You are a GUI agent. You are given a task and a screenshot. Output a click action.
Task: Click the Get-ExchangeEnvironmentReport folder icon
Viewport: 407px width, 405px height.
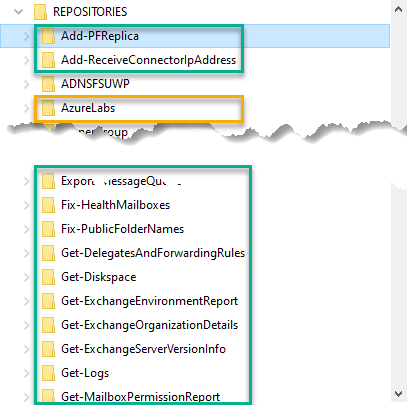point(48,301)
